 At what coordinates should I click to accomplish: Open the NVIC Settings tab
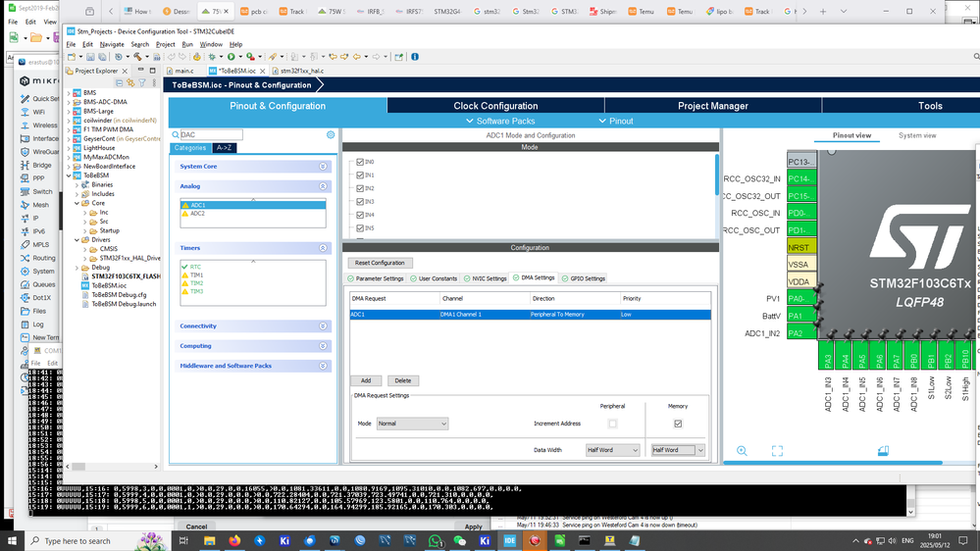[485, 278]
